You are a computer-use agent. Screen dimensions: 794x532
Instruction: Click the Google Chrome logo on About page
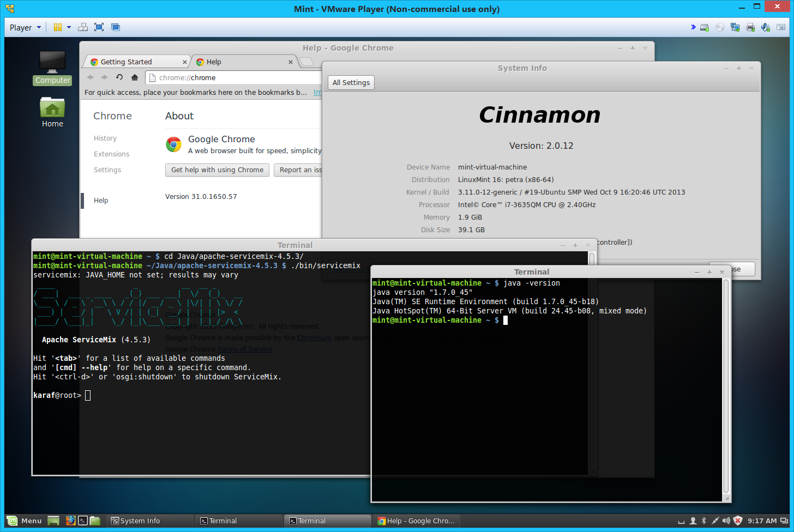point(174,144)
